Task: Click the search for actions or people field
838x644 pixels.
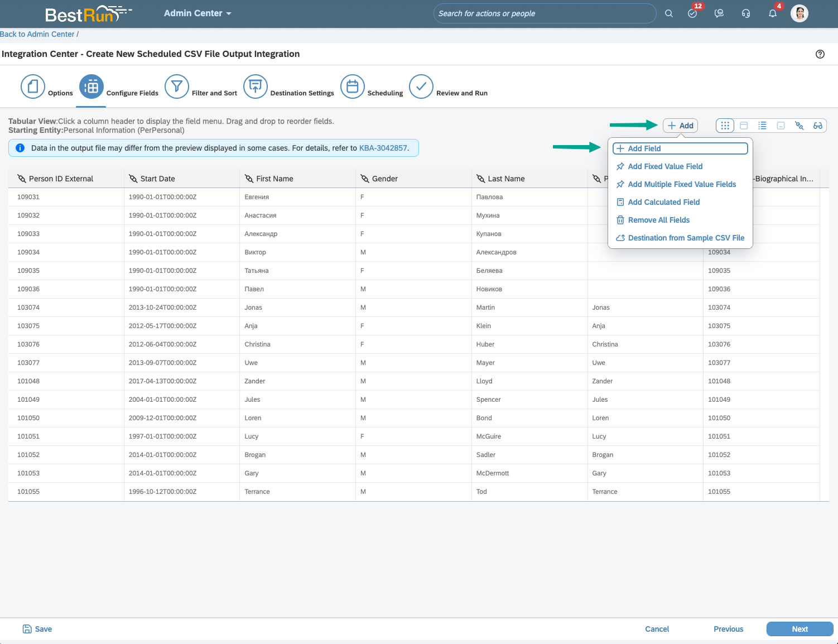Action: click(x=544, y=13)
